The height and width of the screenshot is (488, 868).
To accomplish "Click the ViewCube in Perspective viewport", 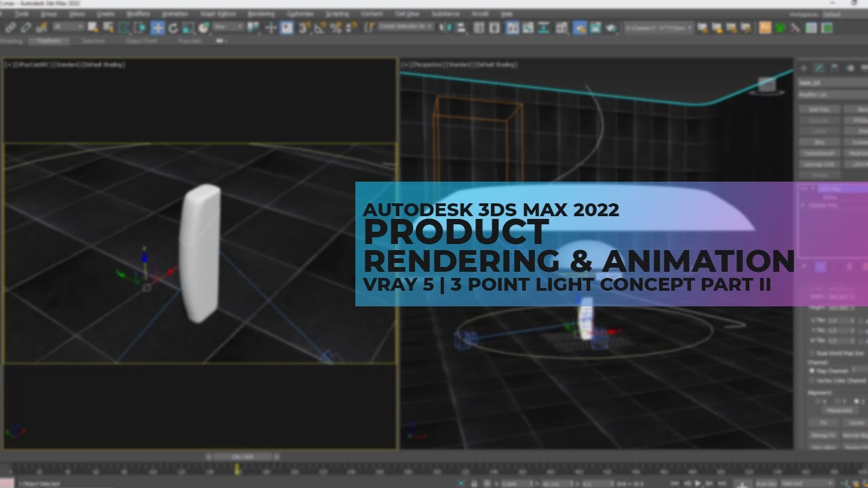I will click(x=767, y=85).
